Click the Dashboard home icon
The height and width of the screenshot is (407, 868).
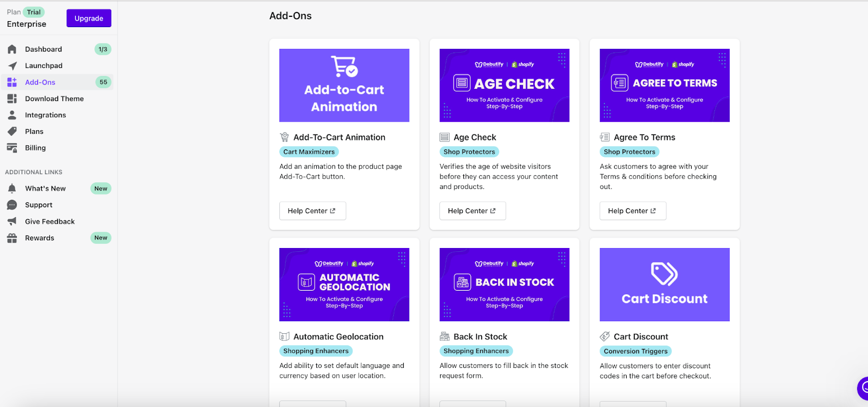[x=12, y=49]
